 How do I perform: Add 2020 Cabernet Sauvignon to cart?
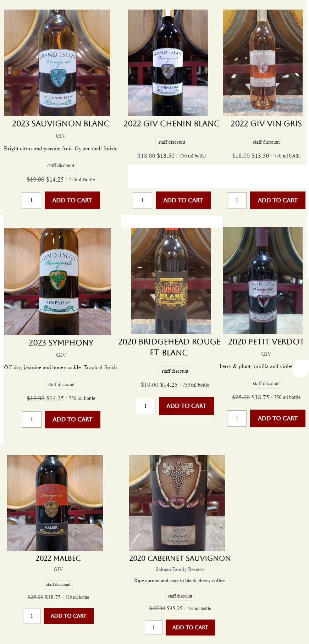click(x=191, y=627)
